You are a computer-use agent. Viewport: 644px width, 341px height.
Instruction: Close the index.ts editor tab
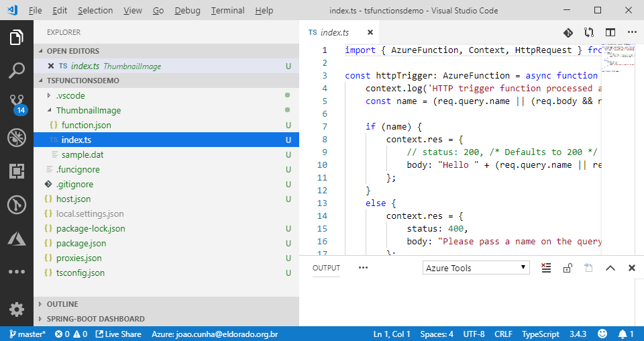370,32
